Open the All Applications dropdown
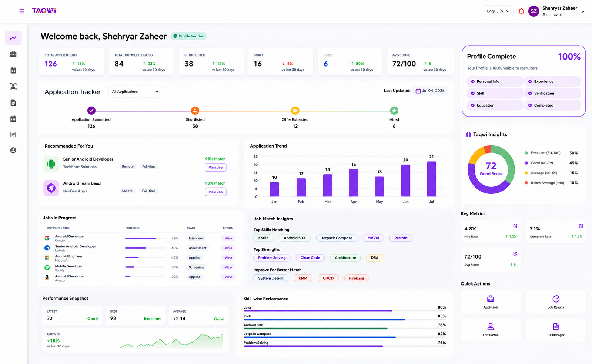 136,92
